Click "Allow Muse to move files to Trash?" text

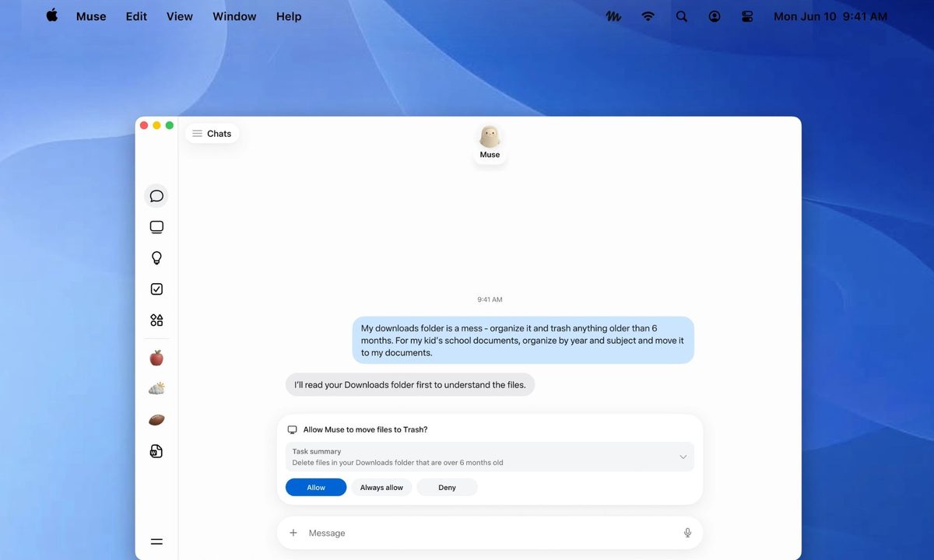coord(365,429)
